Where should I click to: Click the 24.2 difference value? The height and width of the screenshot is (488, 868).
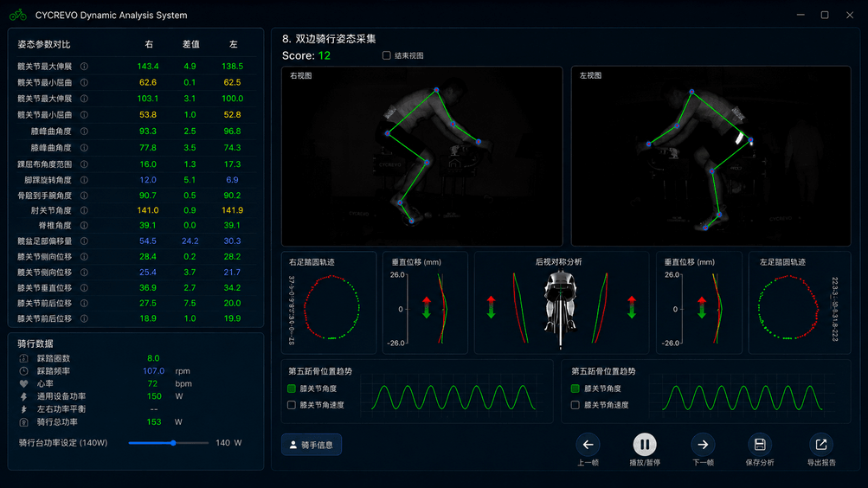pos(190,241)
